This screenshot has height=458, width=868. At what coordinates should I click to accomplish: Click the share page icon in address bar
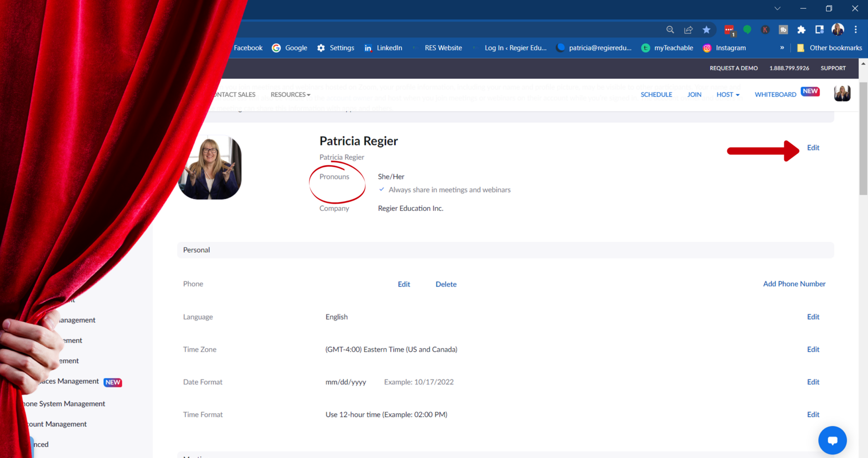click(x=688, y=30)
